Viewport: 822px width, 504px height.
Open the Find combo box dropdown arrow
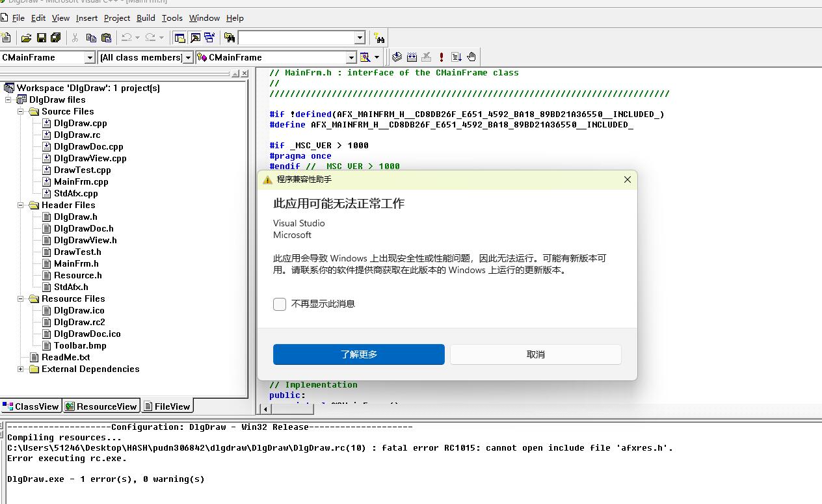click(360, 38)
